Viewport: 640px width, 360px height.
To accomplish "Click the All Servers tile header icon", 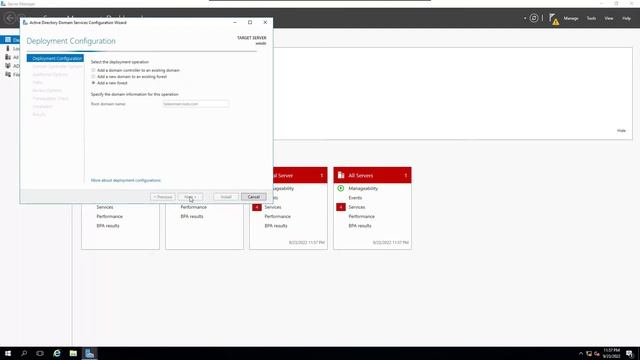I will click(x=341, y=175).
